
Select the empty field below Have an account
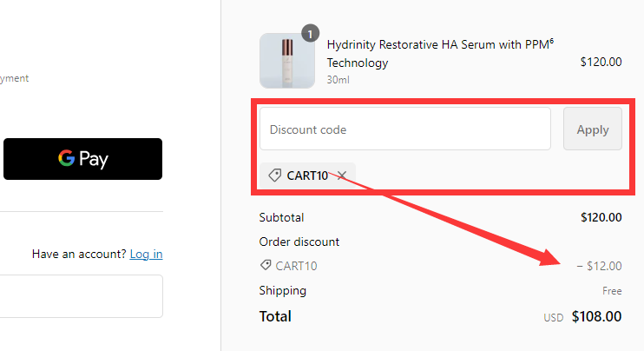click(81, 296)
